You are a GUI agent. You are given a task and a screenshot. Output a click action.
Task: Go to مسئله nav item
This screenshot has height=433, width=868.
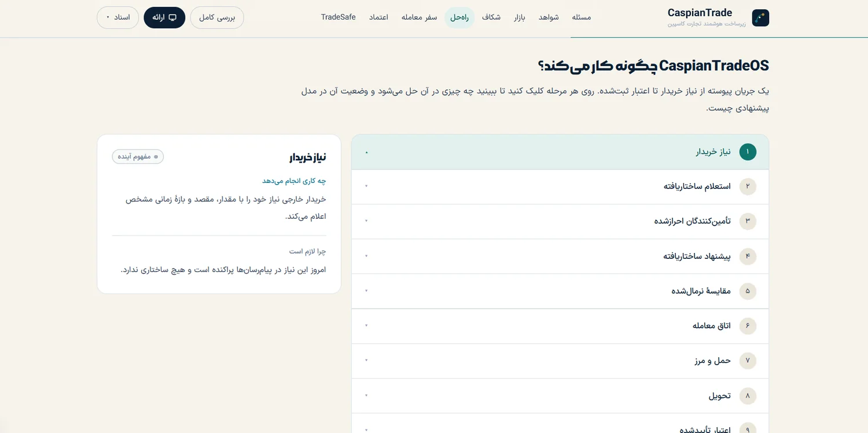pyautogui.click(x=582, y=17)
